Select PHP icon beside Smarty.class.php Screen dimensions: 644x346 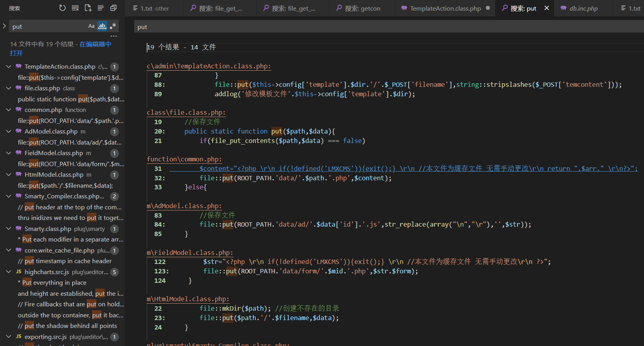18,228
